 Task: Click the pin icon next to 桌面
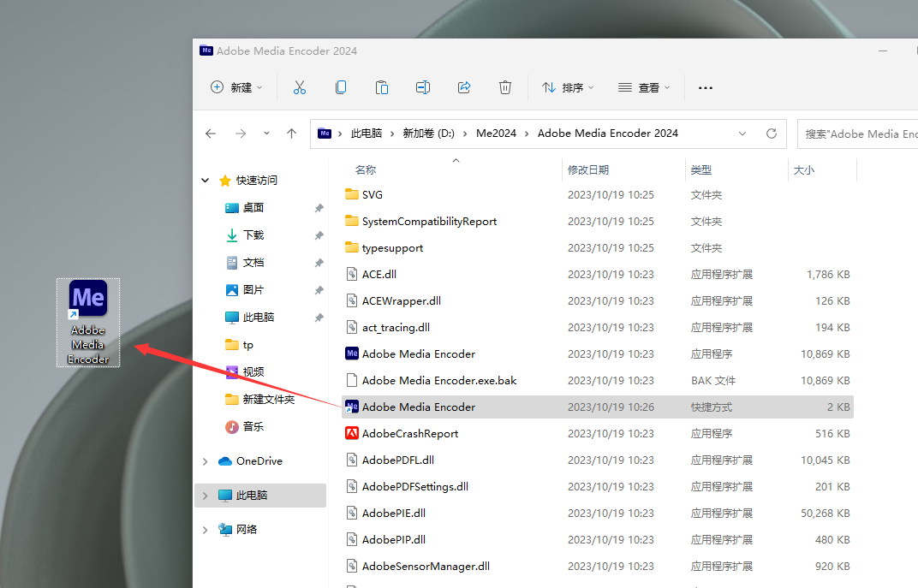pos(319,208)
